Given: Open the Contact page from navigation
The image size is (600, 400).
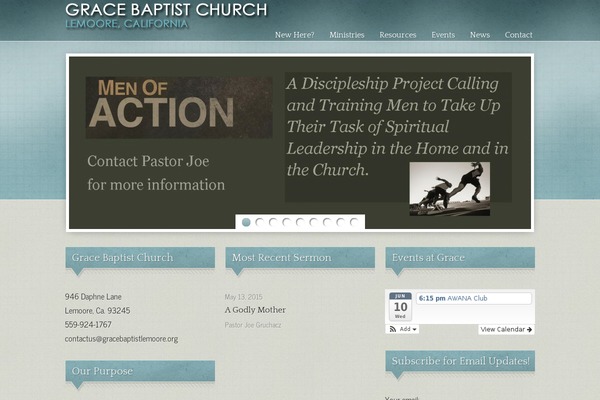Looking at the screenshot, I should 518,35.
